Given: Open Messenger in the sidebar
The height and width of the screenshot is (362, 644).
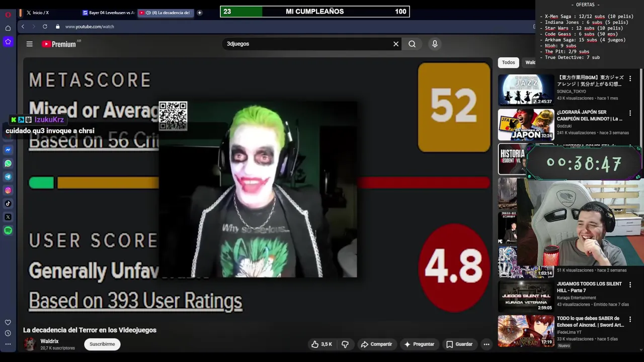Looking at the screenshot, I should pos(8,150).
